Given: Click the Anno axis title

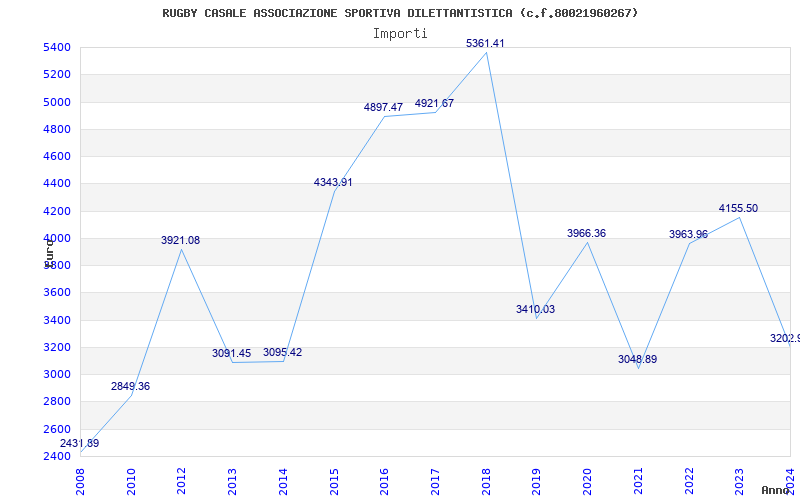Looking at the screenshot, I should [x=776, y=490].
